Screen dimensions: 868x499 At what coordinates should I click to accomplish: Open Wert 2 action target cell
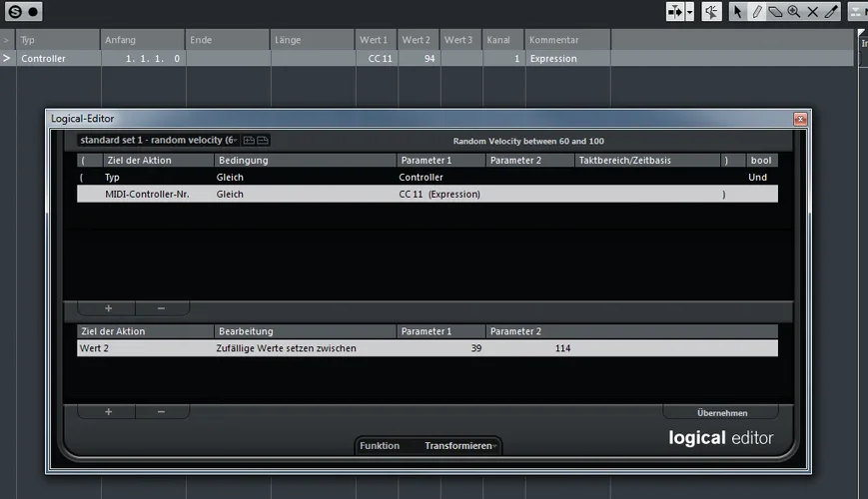point(94,348)
